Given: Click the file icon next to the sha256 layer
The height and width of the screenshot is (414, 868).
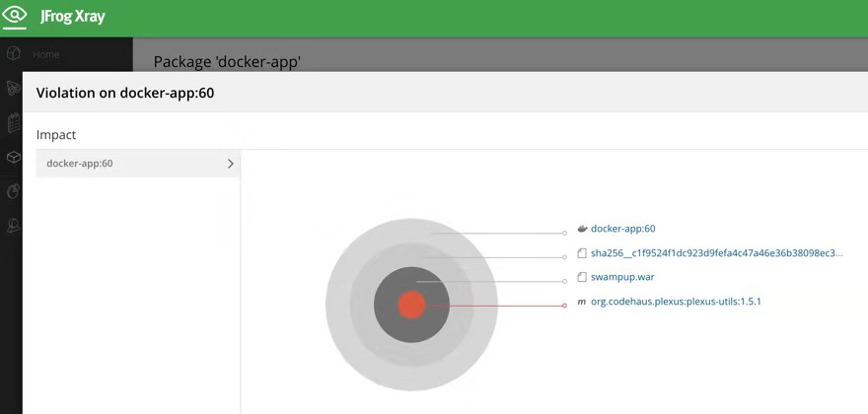Looking at the screenshot, I should click(582, 253).
